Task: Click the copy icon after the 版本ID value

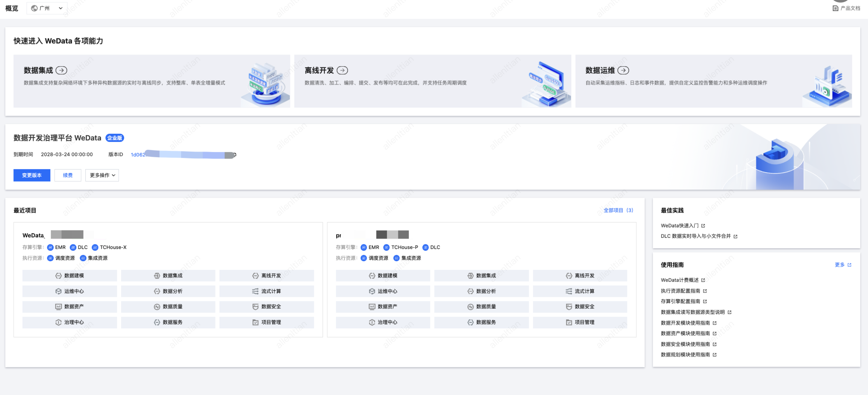Action: click(235, 154)
